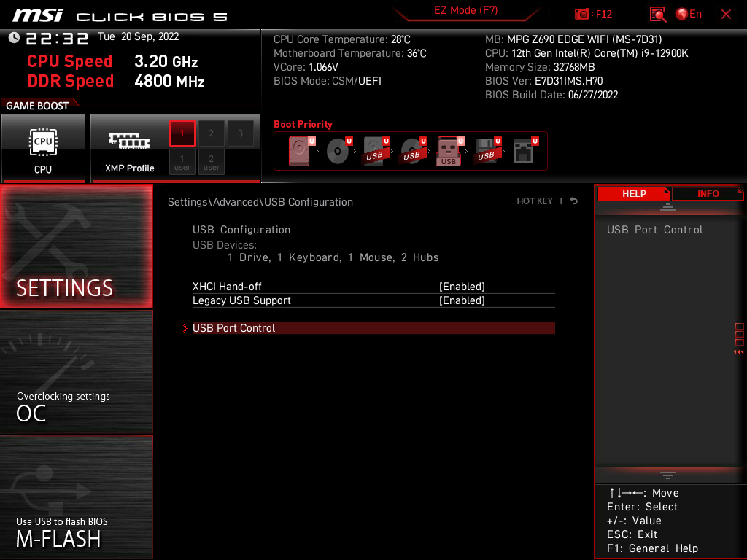This screenshot has height=560, width=747.
Task: Select XMP profile 1
Action: tap(182, 133)
